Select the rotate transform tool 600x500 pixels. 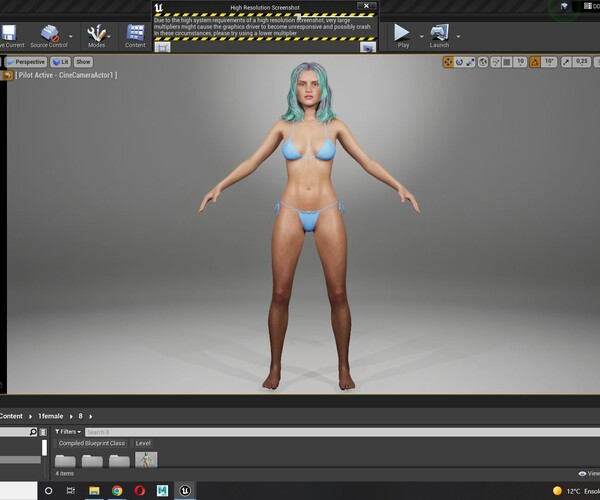(459, 62)
